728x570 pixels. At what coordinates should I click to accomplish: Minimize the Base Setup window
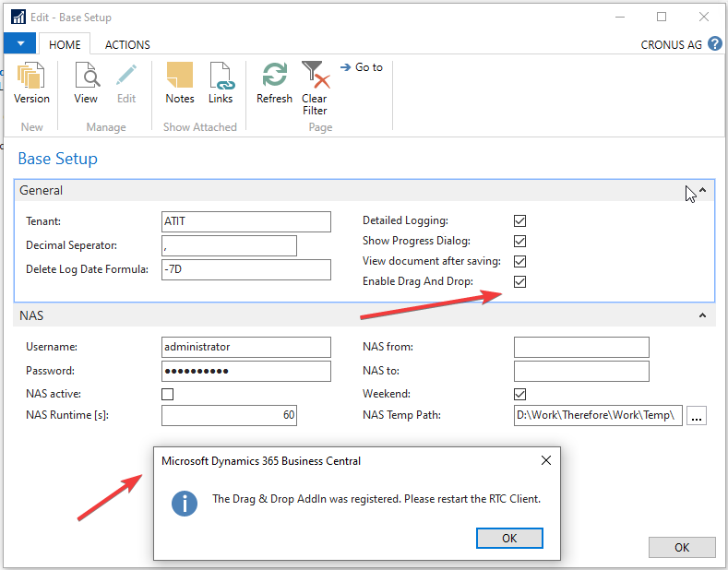tap(620, 18)
